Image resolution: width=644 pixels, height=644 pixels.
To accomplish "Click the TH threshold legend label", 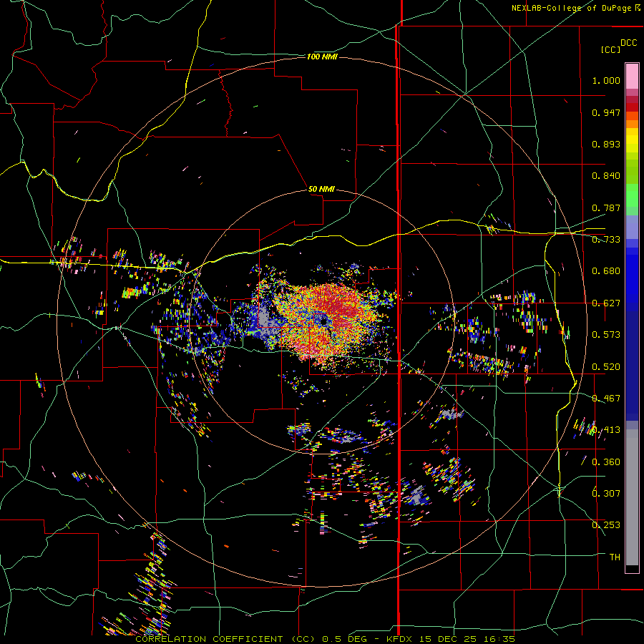I will pyautogui.click(x=615, y=557).
